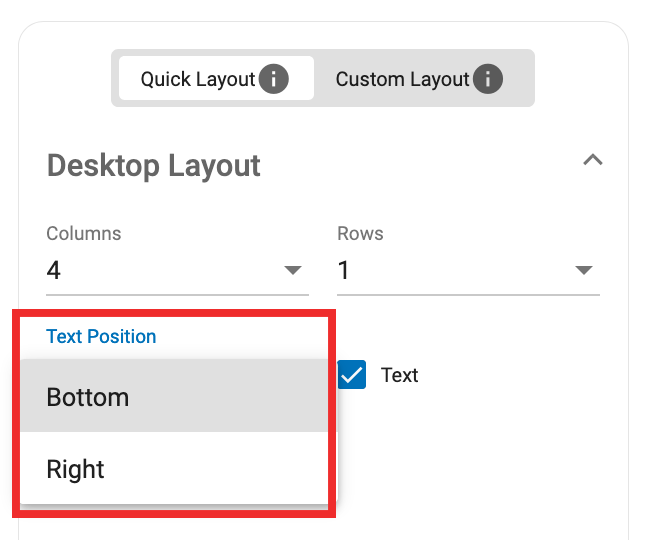
Task: Click the Columns field label
Action: 84,233
